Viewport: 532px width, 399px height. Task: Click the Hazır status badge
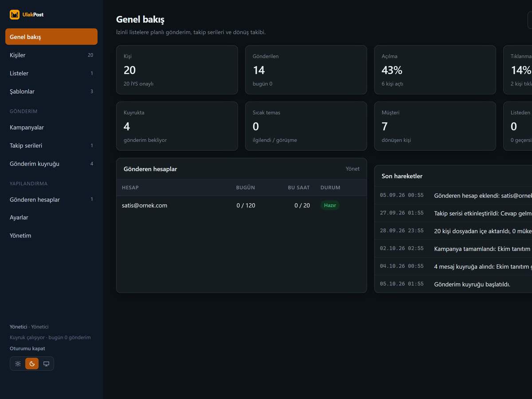click(x=330, y=205)
